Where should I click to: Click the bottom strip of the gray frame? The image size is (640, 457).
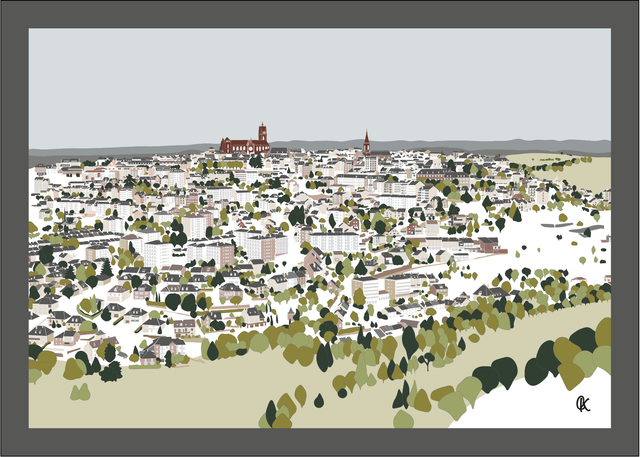[x=320, y=442]
